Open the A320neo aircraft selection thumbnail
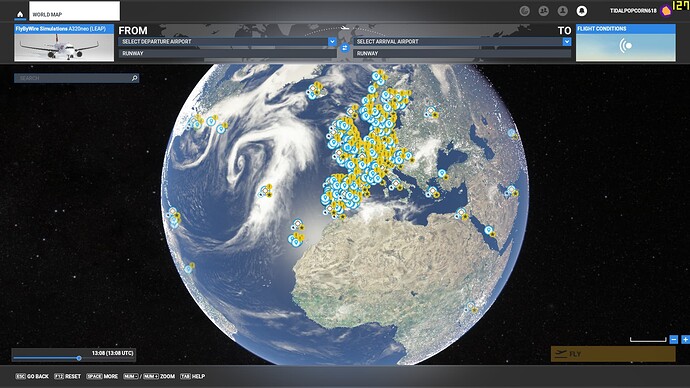Screen dimensions: 690x388 coord(64,43)
